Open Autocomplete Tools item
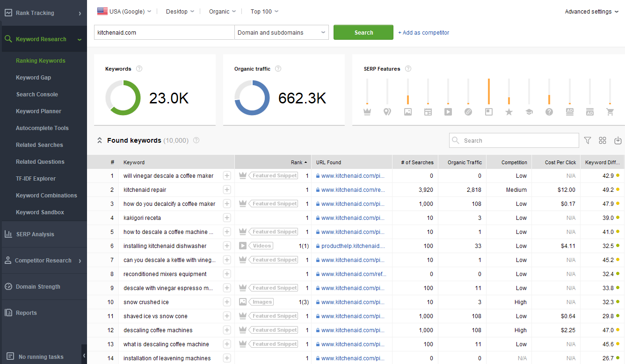The image size is (625, 364). click(x=42, y=128)
